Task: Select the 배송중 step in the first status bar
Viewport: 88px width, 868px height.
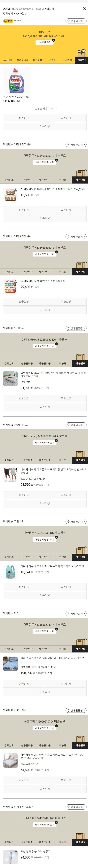Action: click(x=52, y=60)
